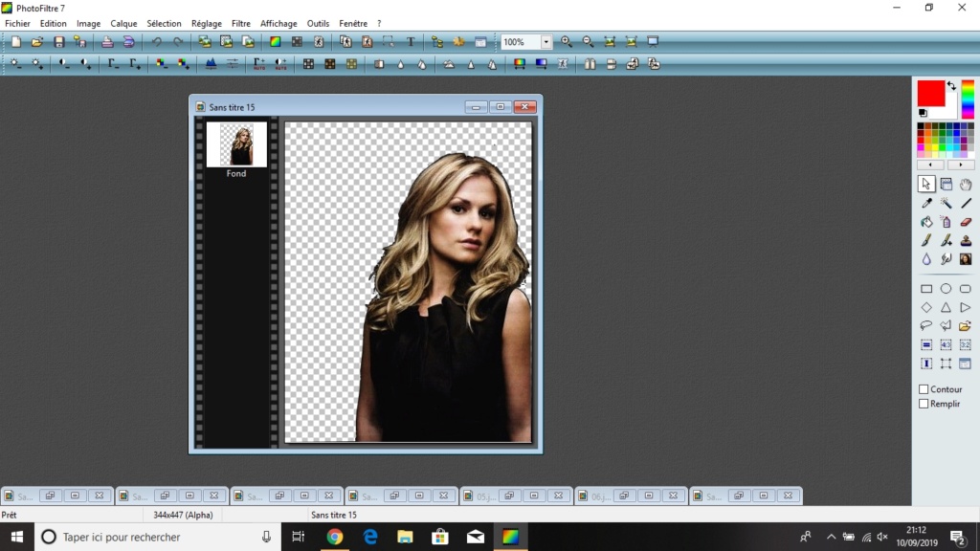Choose the rounded rectangle selection shape

pyautogui.click(x=966, y=289)
